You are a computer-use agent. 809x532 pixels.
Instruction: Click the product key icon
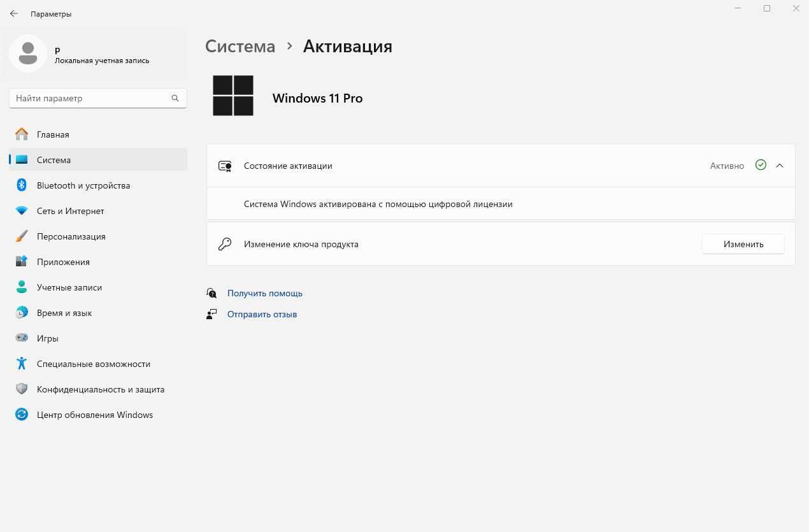[225, 244]
